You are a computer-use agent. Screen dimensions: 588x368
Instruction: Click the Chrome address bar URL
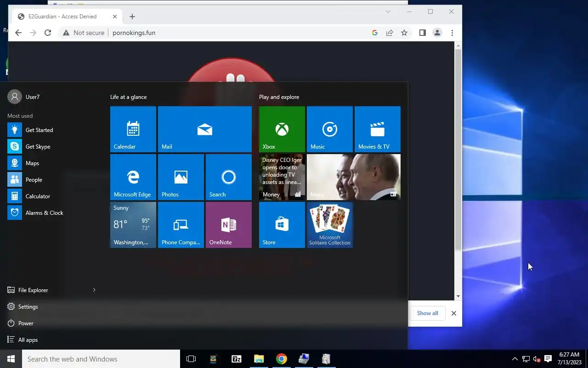[x=134, y=33]
